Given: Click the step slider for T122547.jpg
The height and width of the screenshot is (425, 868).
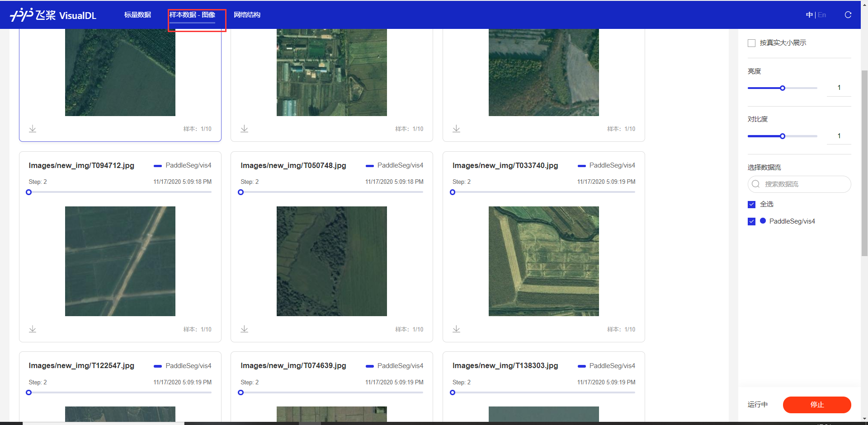Looking at the screenshot, I should (x=120, y=392).
